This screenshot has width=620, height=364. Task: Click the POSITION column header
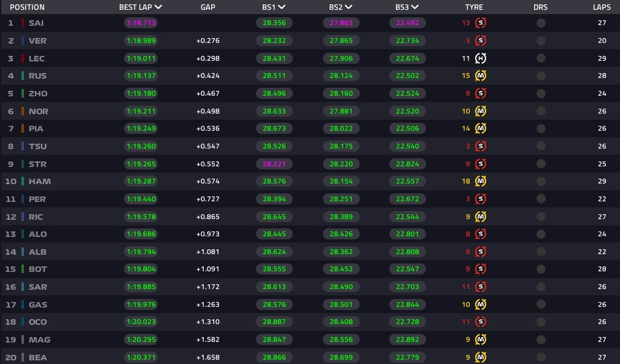pos(27,7)
